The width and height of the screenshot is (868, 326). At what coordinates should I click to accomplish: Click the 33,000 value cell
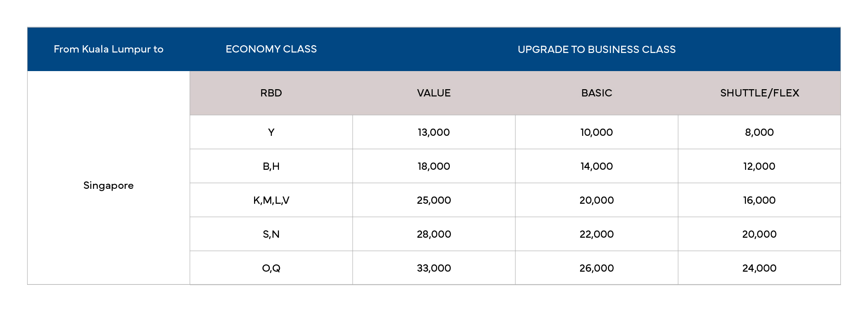pyautogui.click(x=434, y=268)
